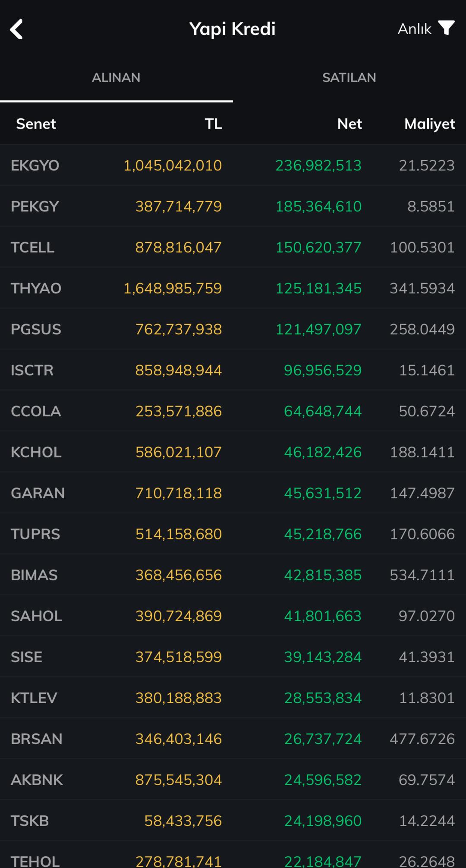Open the filter funnel icon
Image resolution: width=466 pixels, height=868 pixels.
click(x=446, y=28)
